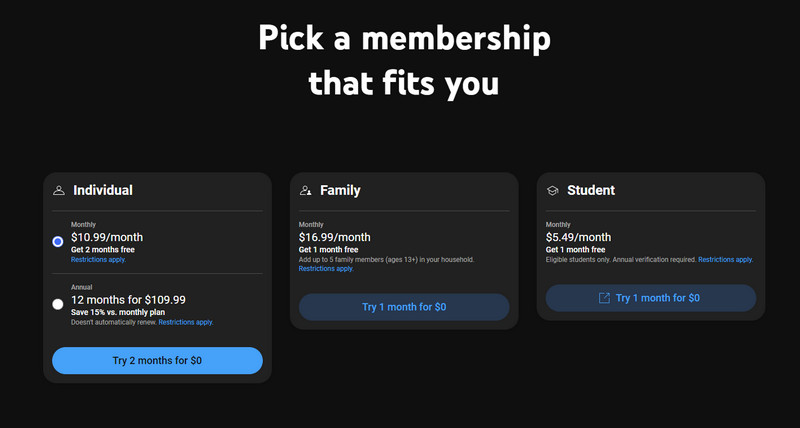Click the external link icon in the Student button
The image size is (800, 428).
604,298
